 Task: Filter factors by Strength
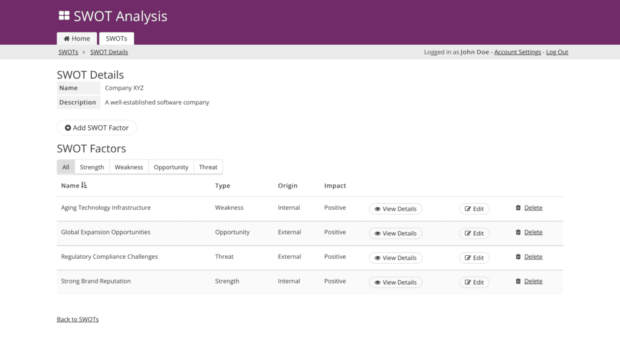(92, 167)
